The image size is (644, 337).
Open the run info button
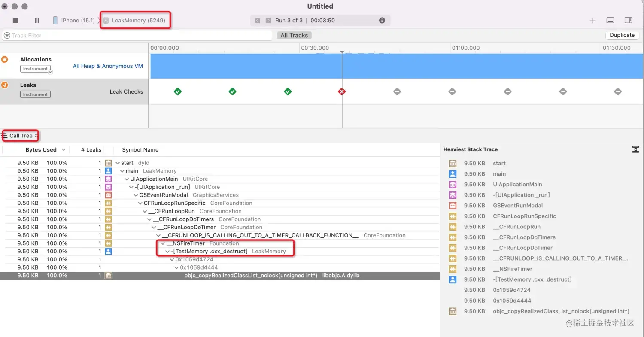[x=382, y=21]
